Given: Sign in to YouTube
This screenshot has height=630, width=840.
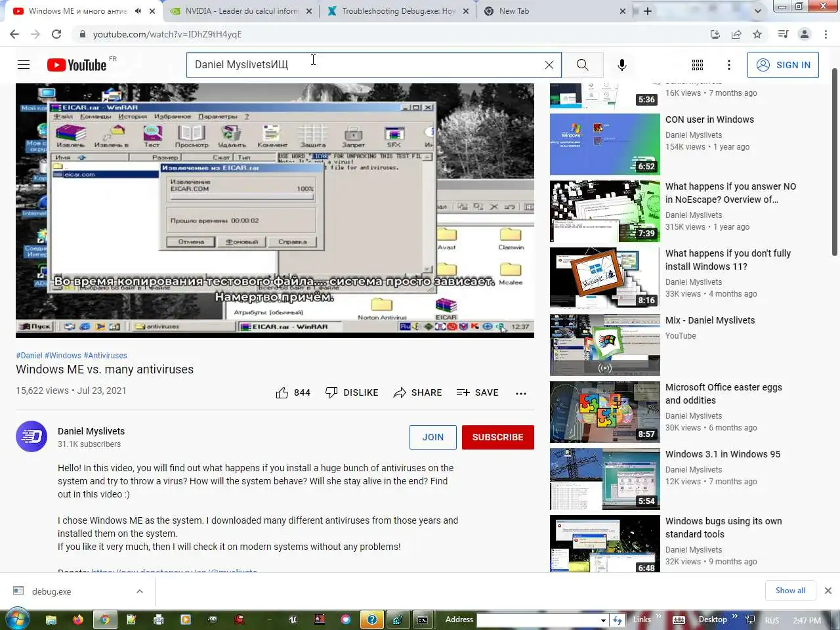Looking at the screenshot, I should [783, 65].
